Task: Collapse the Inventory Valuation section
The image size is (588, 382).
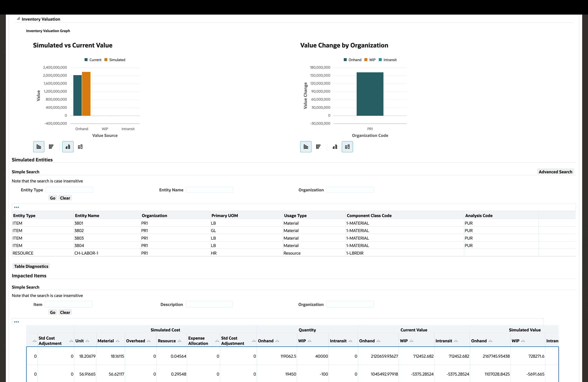Action: click(18, 18)
